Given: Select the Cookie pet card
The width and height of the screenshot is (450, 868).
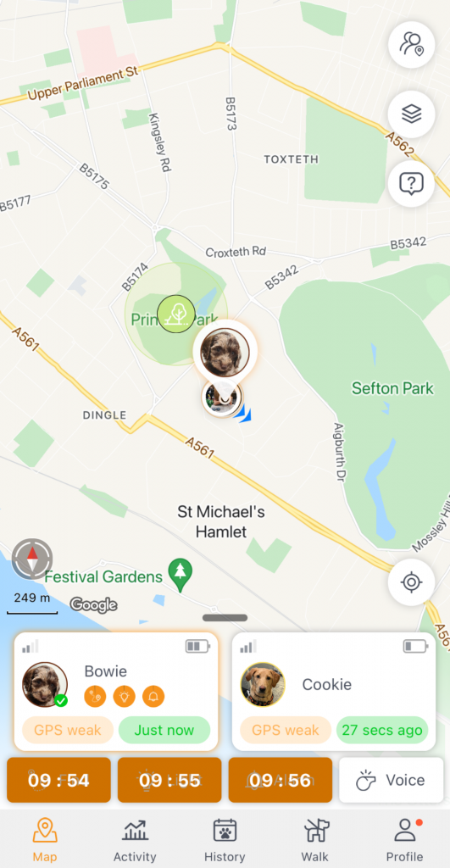Looking at the screenshot, I should point(334,692).
